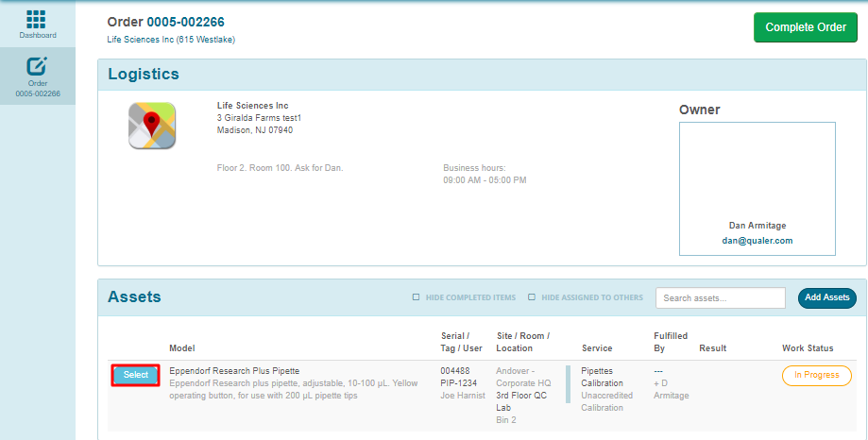
Task: Open order number 0005-002266 link
Action: click(185, 22)
